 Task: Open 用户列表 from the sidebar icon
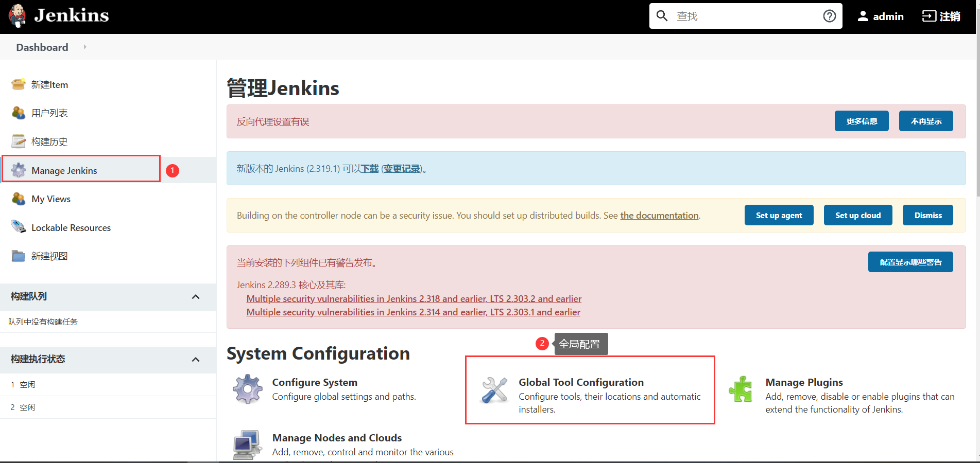coord(18,113)
